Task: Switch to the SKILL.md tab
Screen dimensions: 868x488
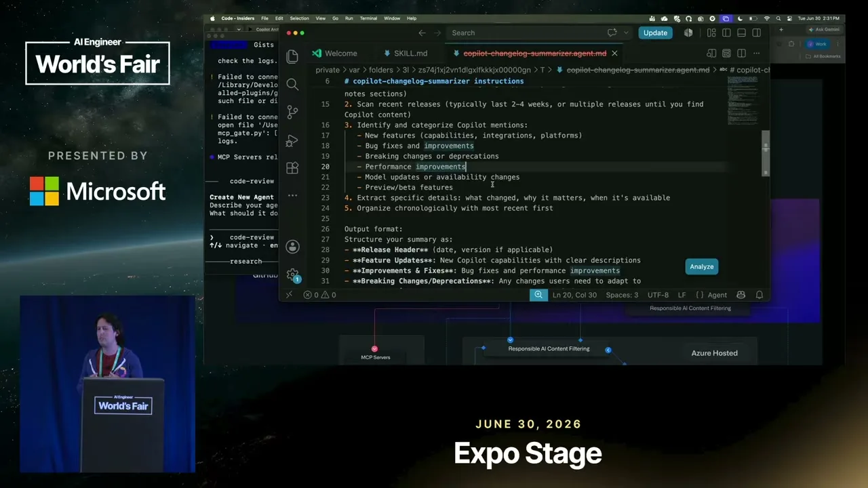Action: pyautogui.click(x=405, y=53)
